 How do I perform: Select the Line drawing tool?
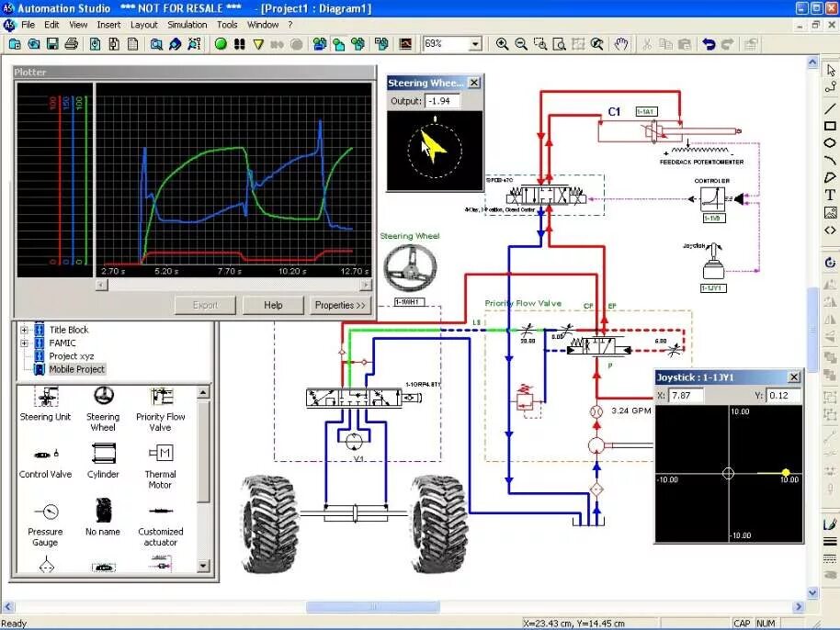(x=830, y=108)
